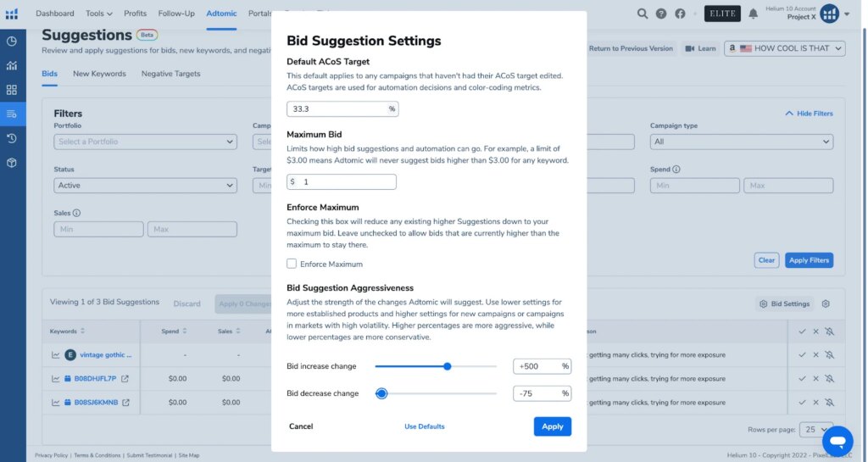Screen dimensions: 868x462
Task: Click the table settings gear beside Bid Settings
Action: point(826,303)
